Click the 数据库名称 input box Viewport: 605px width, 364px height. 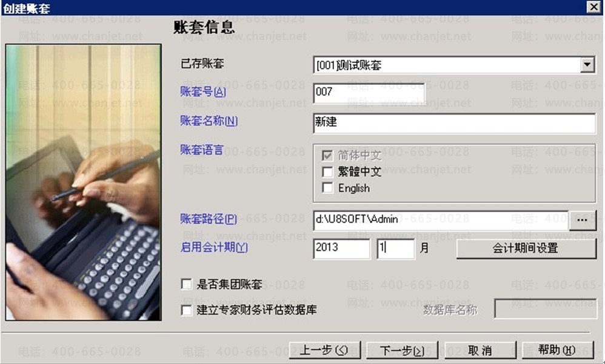tap(545, 309)
